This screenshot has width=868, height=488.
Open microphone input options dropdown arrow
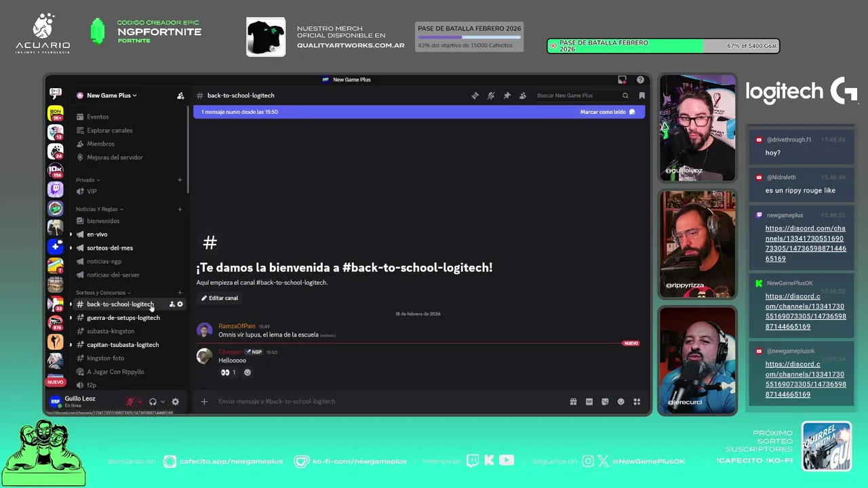[140, 401]
